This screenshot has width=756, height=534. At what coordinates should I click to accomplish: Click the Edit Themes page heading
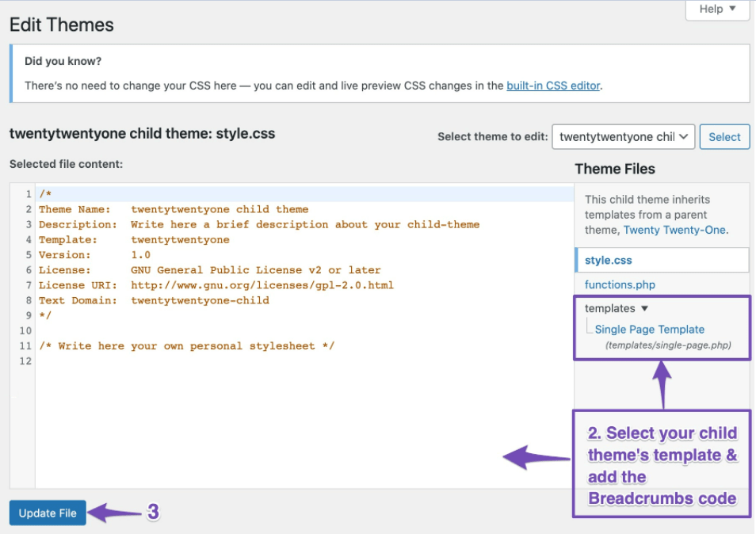tap(61, 25)
